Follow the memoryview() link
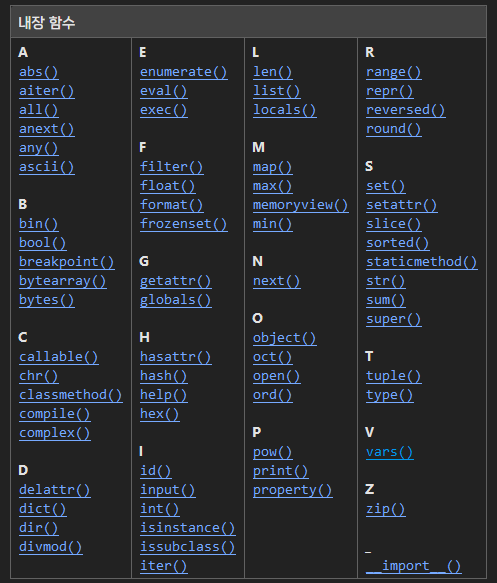Screen dimensions: 497x583 [301, 205]
